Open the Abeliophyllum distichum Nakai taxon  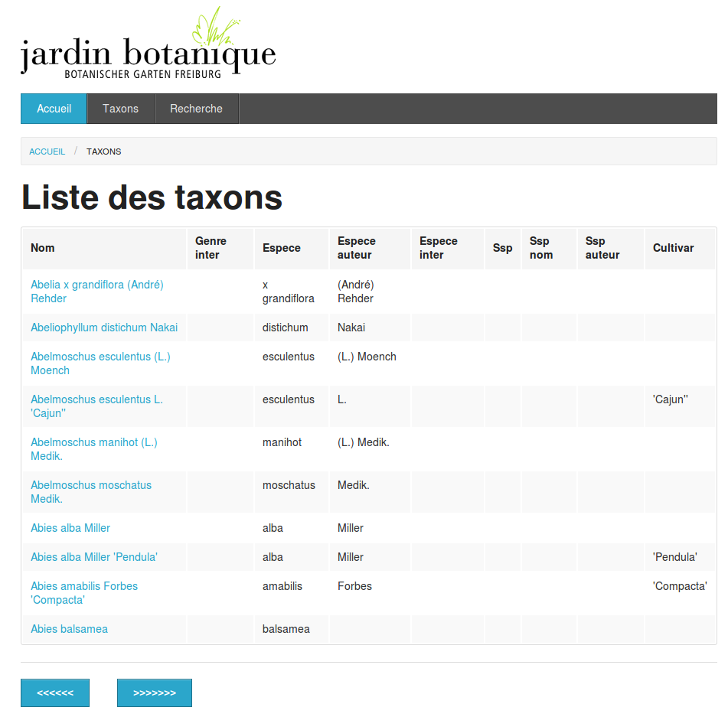104,328
